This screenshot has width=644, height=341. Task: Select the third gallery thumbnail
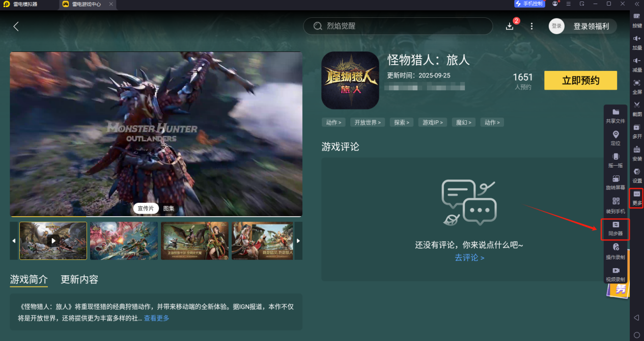click(194, 241)
